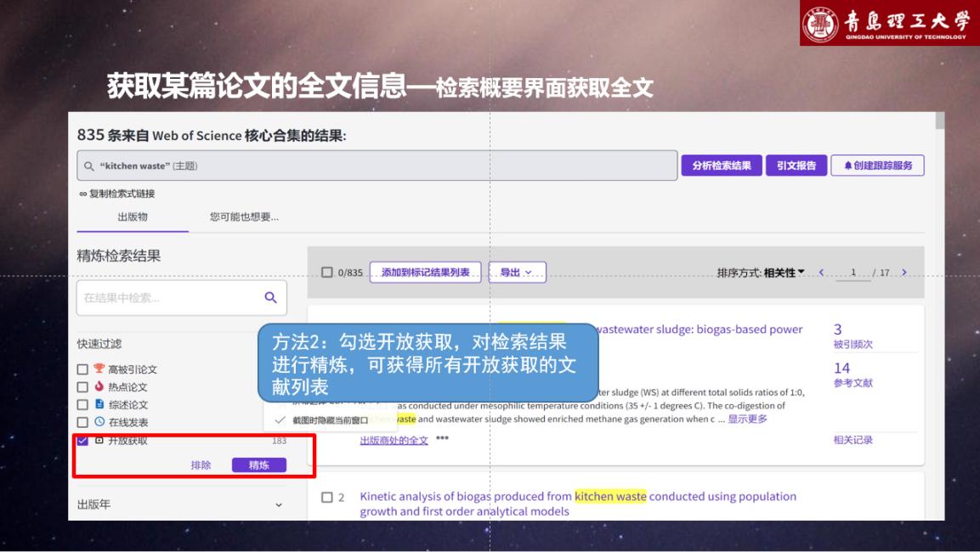Open the 出版商处的全文 link

pos(394,440)
